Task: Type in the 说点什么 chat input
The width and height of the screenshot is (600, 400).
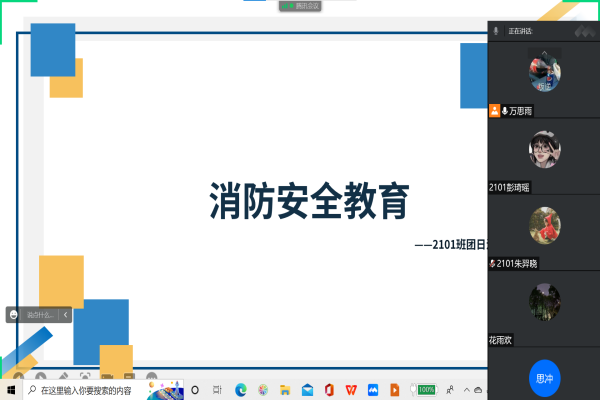Action: (40, 314)
